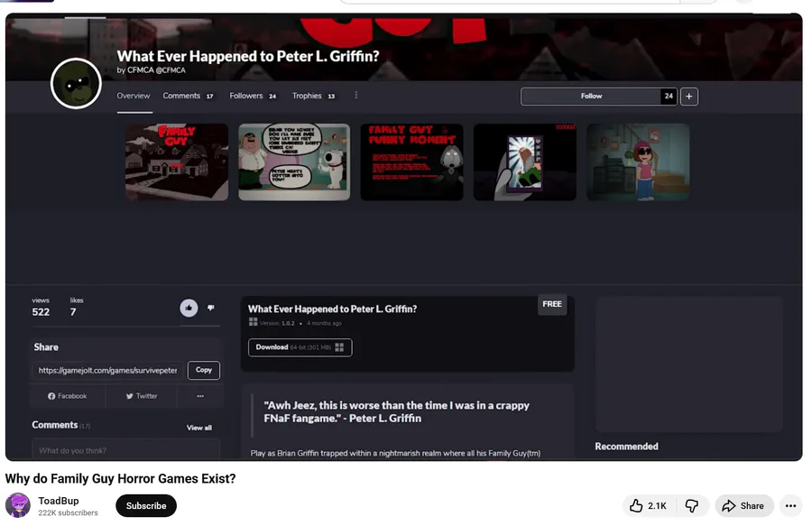This screenshot has width=812, height=526.
Task: Dislike the YouTube video
Action: pyautogui.click(x=692, y=506)
